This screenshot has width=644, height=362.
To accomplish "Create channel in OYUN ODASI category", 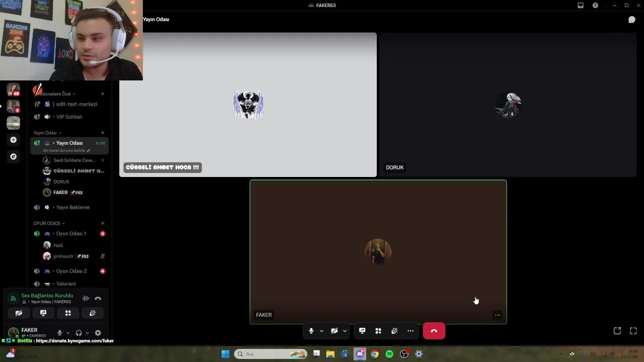I will 103,223.
